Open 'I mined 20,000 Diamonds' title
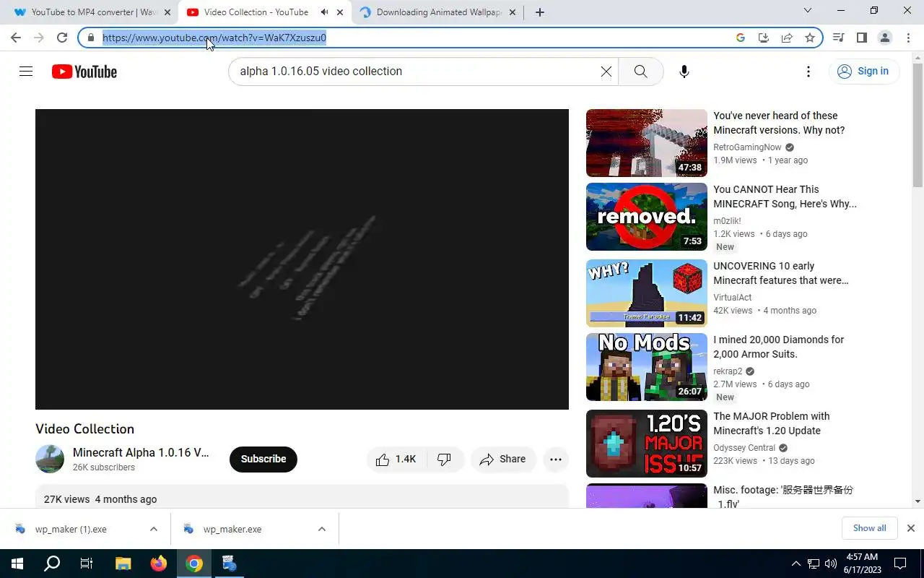 778,347
